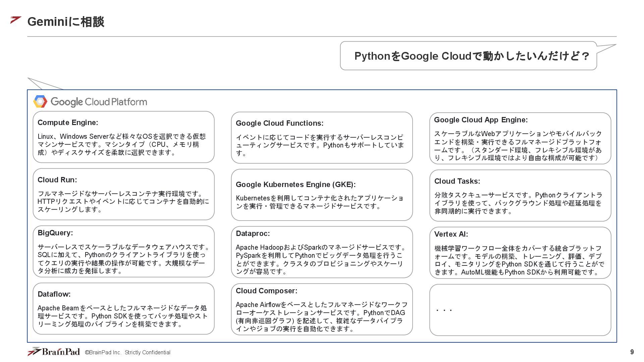Select the 'Google Cloud Functions:' heading
The height and width of the screenshot is (362, 644).
(x=279, y=123)
